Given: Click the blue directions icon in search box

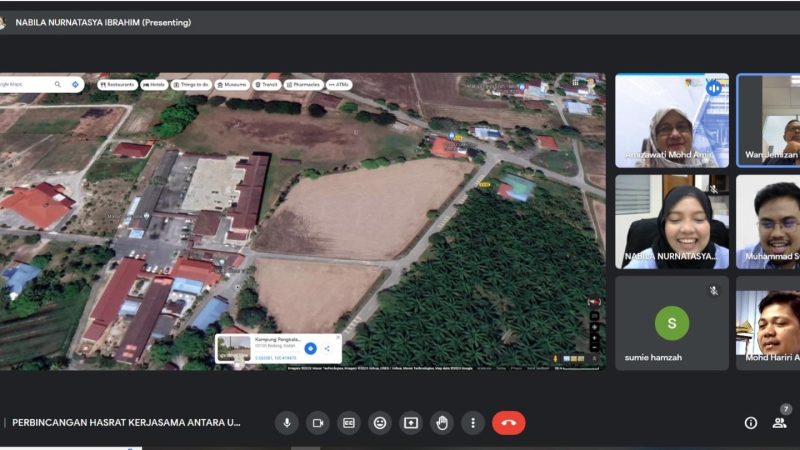Looking at the screenshot, I should click(76, 85).
